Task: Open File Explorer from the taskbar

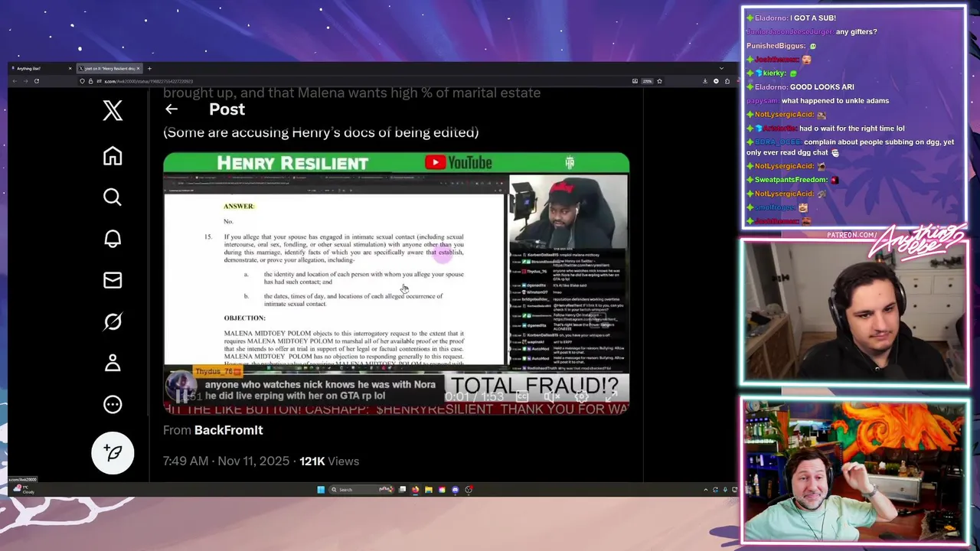Action: pos(429,490)
